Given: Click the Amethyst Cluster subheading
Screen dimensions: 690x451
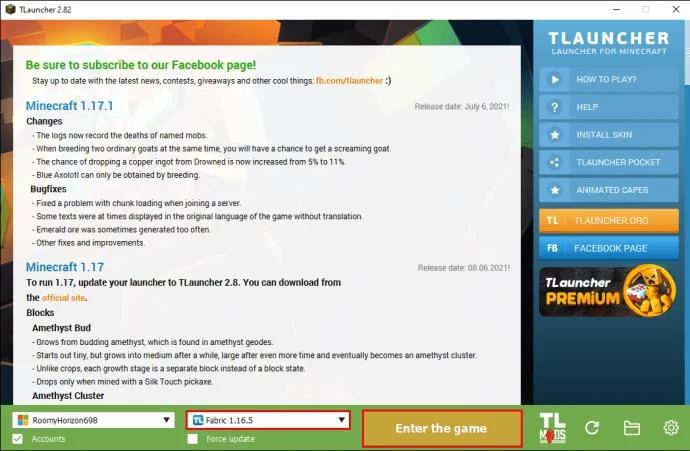Looking at the screenshot, I should (x=68, y=396).
